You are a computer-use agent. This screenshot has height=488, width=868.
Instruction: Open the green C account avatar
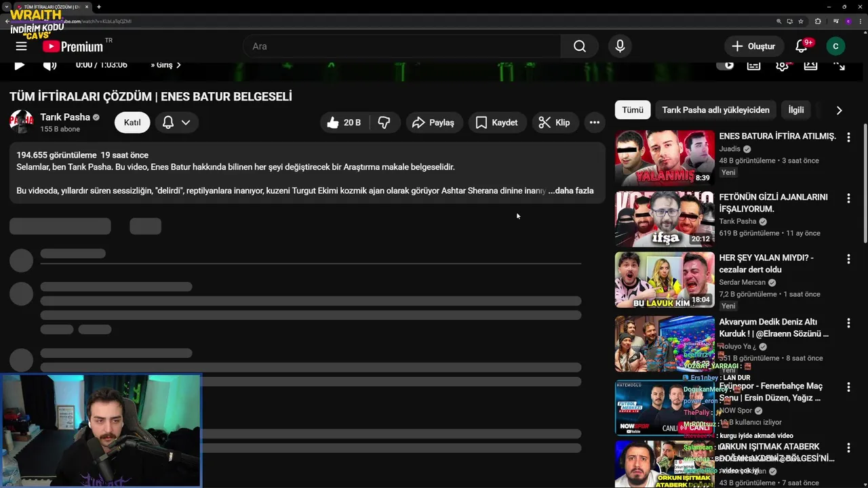835,46
